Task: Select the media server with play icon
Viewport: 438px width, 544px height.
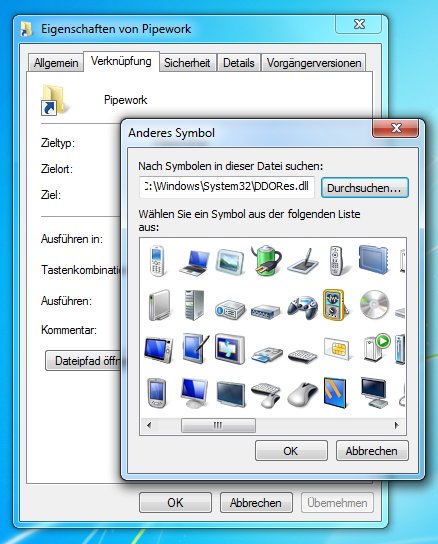Action: [376, 348]
